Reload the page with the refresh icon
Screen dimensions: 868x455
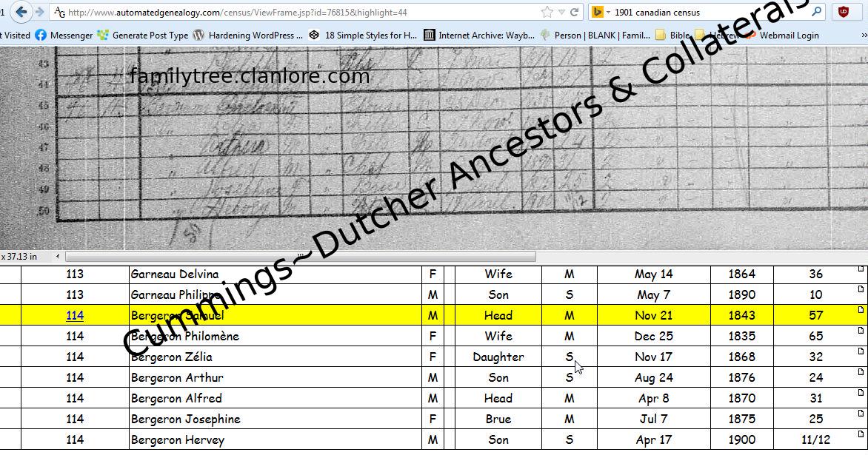(x=574, y=12)
